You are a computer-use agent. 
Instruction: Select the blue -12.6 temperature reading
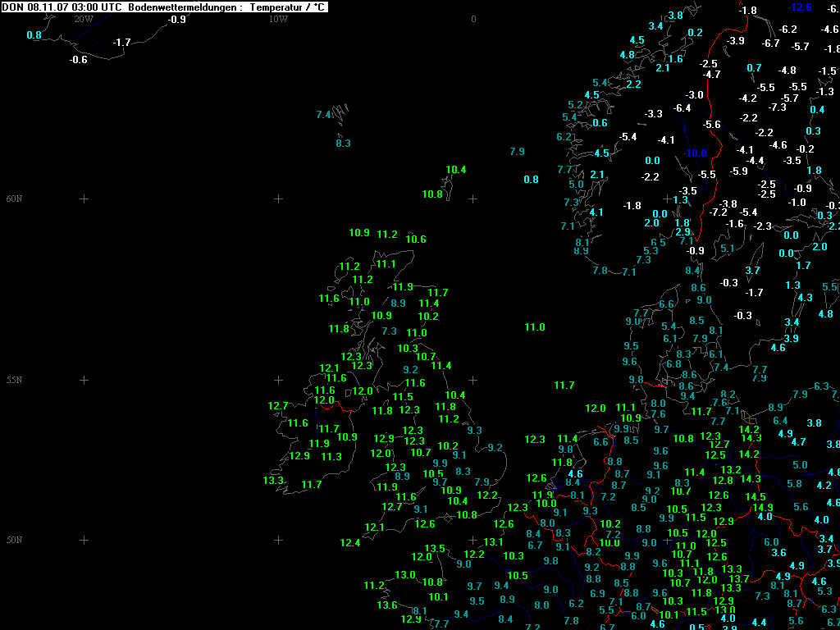click(800, 7)
